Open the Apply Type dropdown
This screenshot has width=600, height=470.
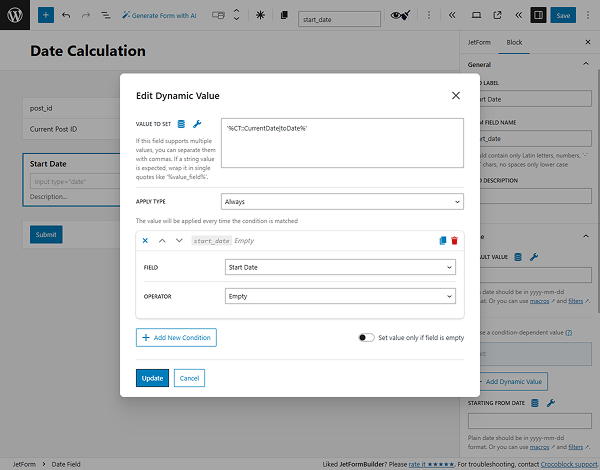(342, 202)
